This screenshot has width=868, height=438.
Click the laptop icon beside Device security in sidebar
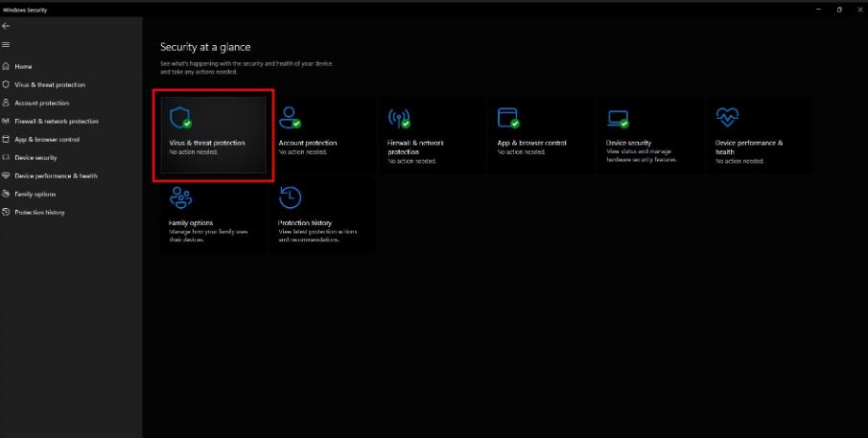coord(6,157)
